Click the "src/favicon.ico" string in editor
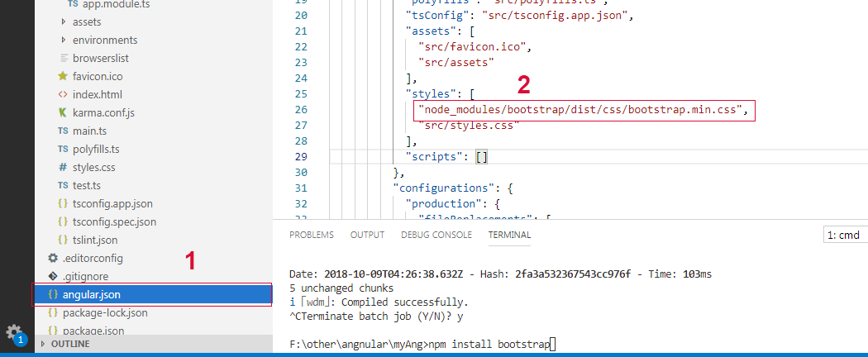Screen dimensions: 868x357 coord(472,47)
